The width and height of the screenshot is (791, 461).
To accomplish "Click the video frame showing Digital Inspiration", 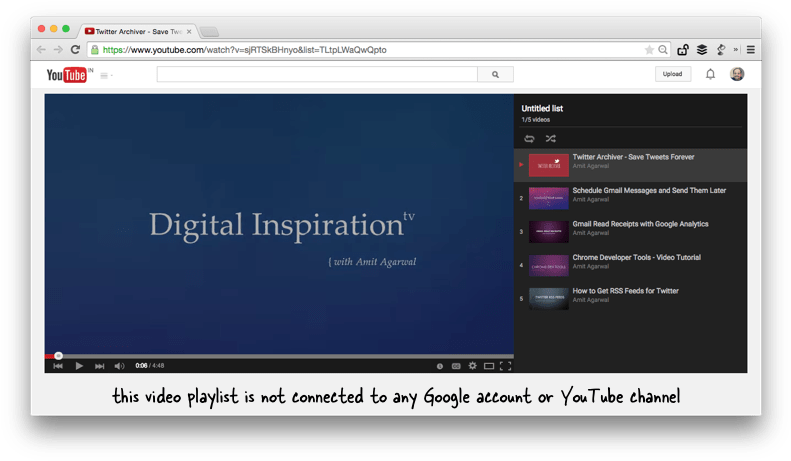I will (279, 224).
